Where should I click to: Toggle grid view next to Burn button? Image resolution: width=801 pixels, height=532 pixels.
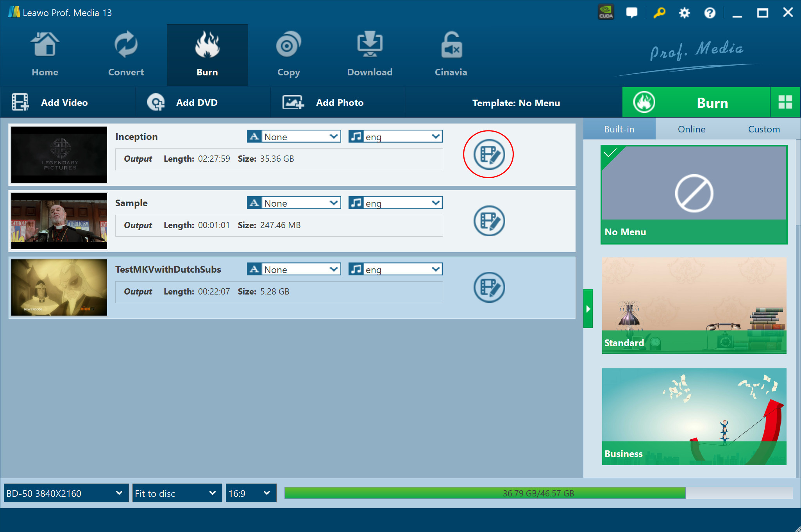pos(785,102)
